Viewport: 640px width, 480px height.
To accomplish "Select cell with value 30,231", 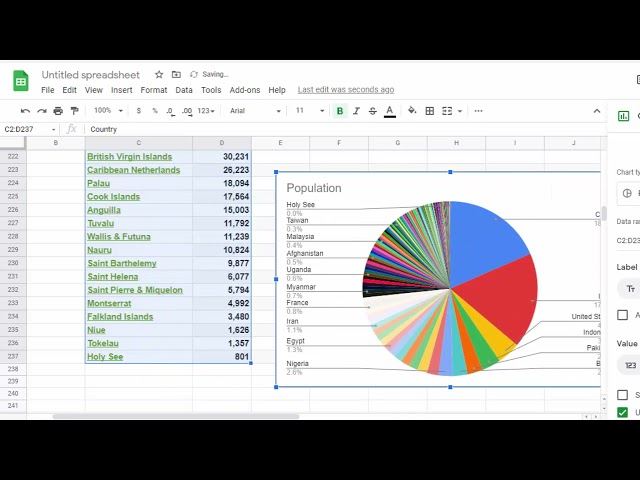I will (222, 157).
